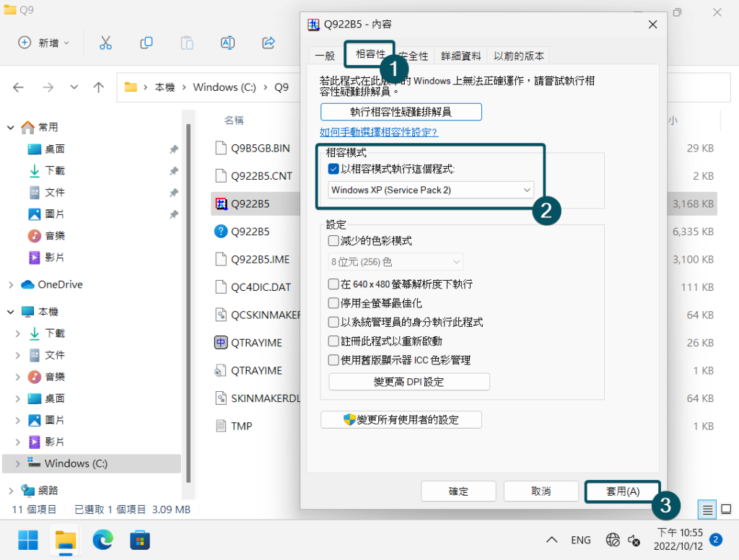Enable 使用舊版顯示器 ICC 色彩管理 checkbox

(x=333, y=360)
